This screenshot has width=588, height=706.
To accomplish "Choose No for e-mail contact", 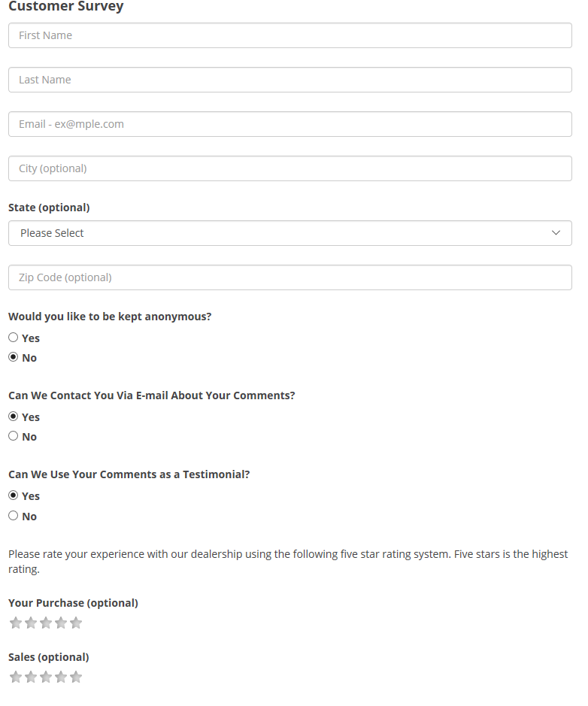I will (14, 436).
